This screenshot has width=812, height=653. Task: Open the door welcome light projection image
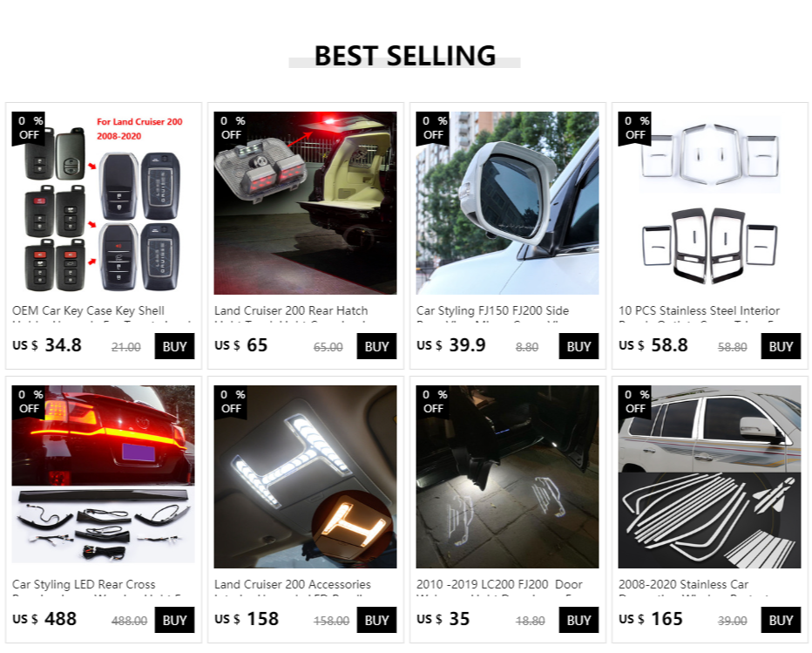tap(507, 476)
